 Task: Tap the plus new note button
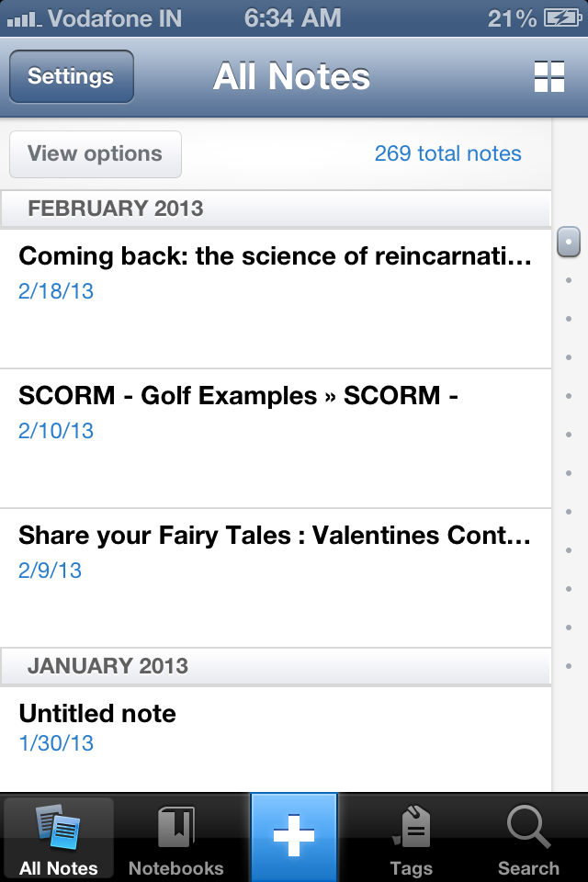click(294, 837)
